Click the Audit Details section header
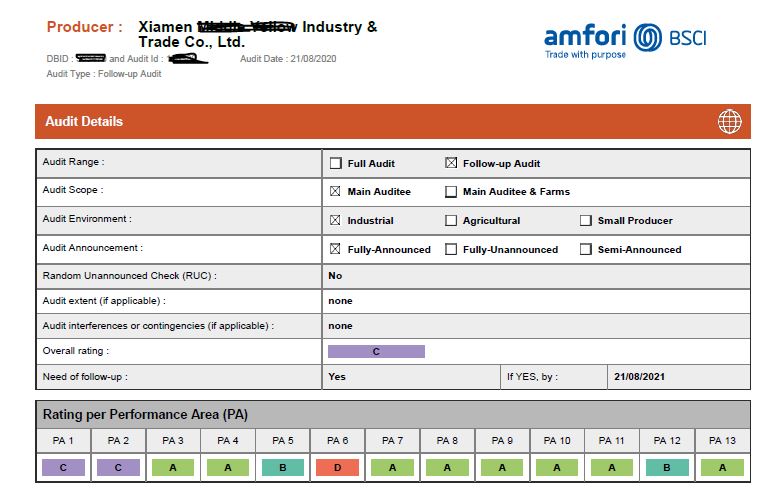 click(84, 122)
